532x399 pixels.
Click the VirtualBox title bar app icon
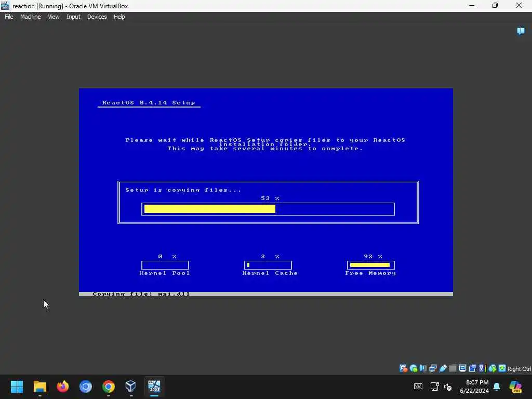point(5,6)
